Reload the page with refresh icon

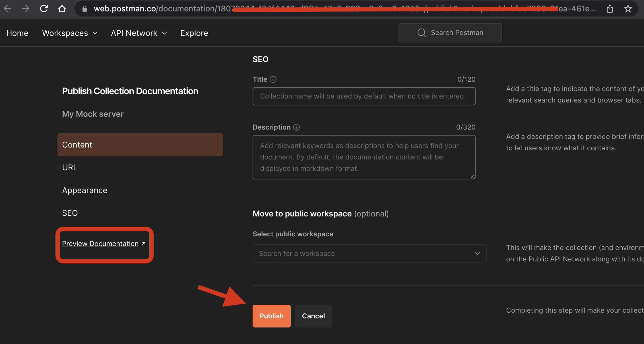(x=44, y=9)
